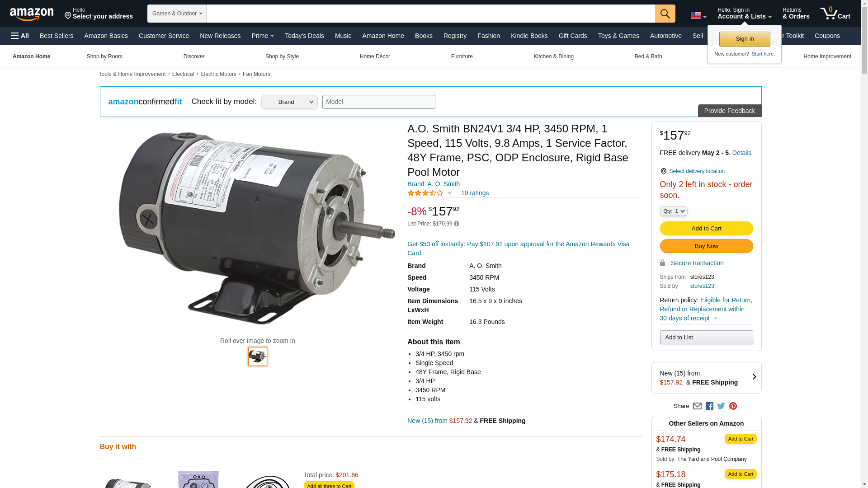868x488 pixels.
Task: Share product via Pinterest icon
Action: coord(733,406)
